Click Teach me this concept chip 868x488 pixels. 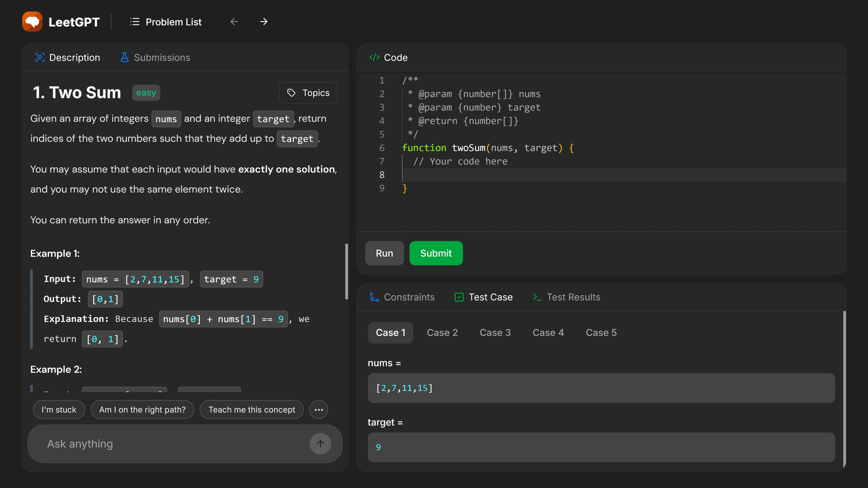point(251,410)
